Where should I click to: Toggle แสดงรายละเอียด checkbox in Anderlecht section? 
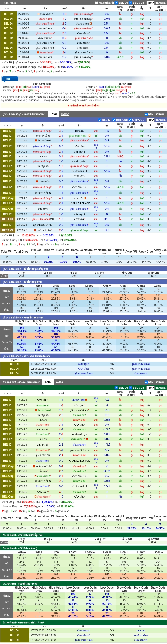click(146, 382)
